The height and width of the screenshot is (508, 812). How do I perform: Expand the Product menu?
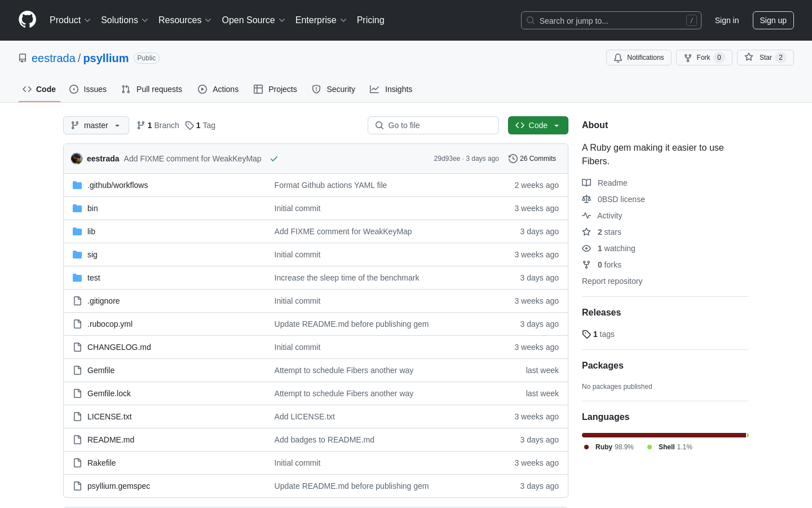click(70, 20)
